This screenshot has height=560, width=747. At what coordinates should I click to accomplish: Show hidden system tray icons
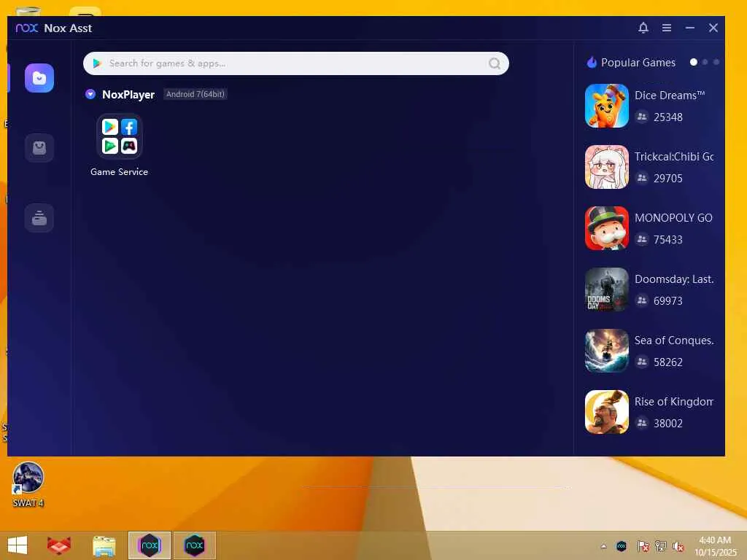(603, 546)
